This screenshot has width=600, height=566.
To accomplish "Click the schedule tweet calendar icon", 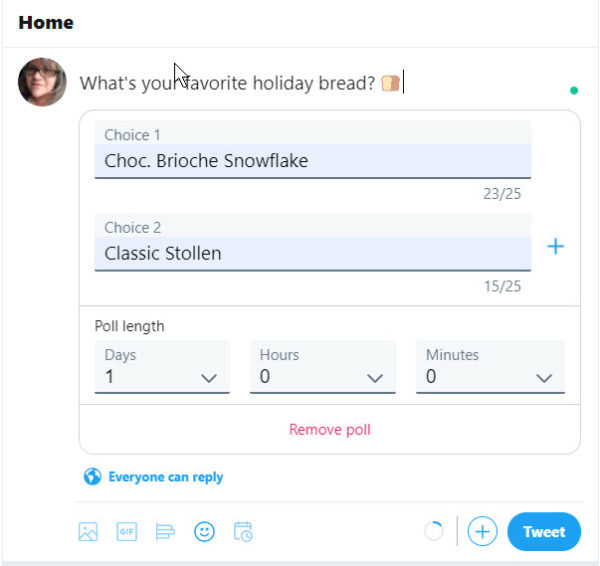I will 243,532.
